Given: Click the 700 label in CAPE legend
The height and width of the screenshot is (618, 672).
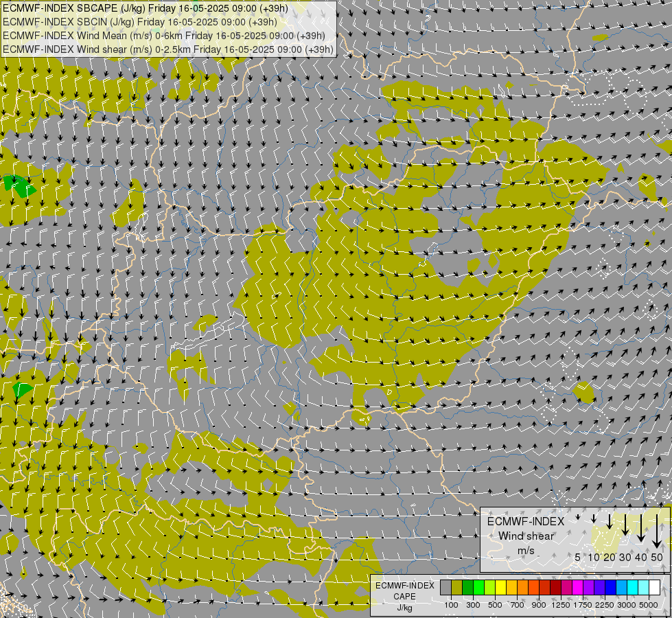Looking at the screenshot, I should (518, 605).
